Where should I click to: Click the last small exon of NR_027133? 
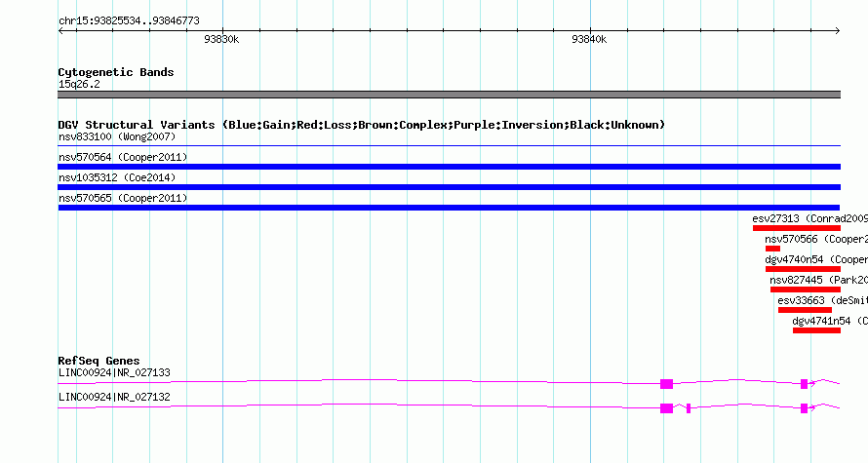tap(804, 384)
